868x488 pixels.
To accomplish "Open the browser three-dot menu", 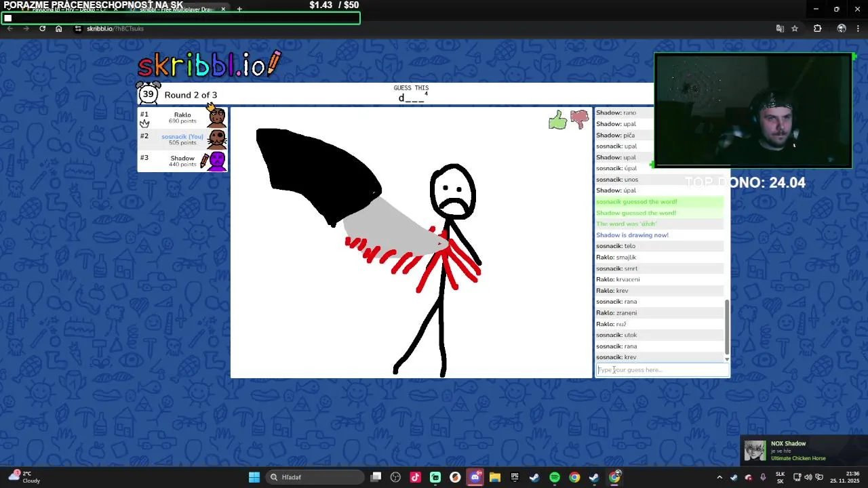I will click(x=859, y=28).
